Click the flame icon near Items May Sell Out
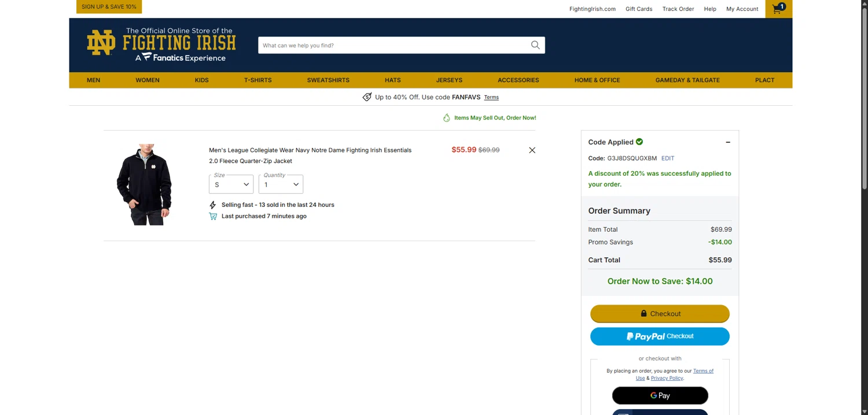868x415 pixels. [447, 118]
